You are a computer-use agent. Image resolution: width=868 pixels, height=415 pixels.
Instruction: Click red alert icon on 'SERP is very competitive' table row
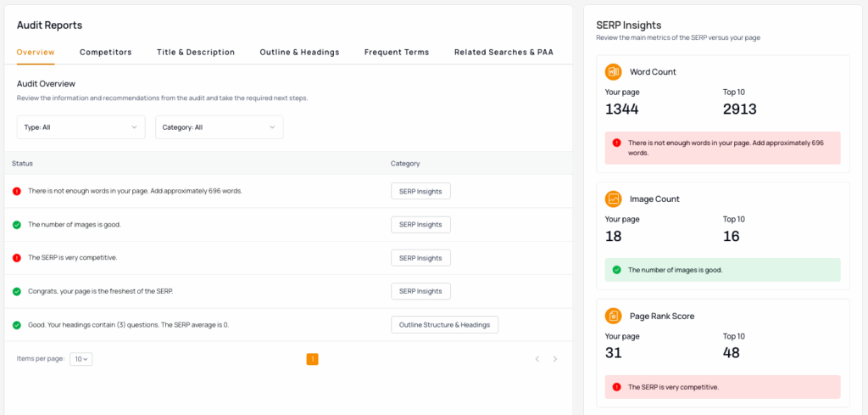(x=17, y=258)
